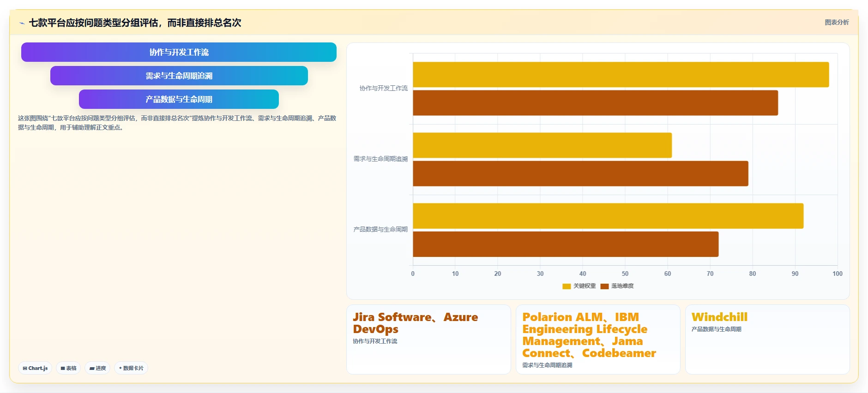Click the x-axis tick label 50
The height and width of the screenshot is (393, 868).
coord(625,274)
